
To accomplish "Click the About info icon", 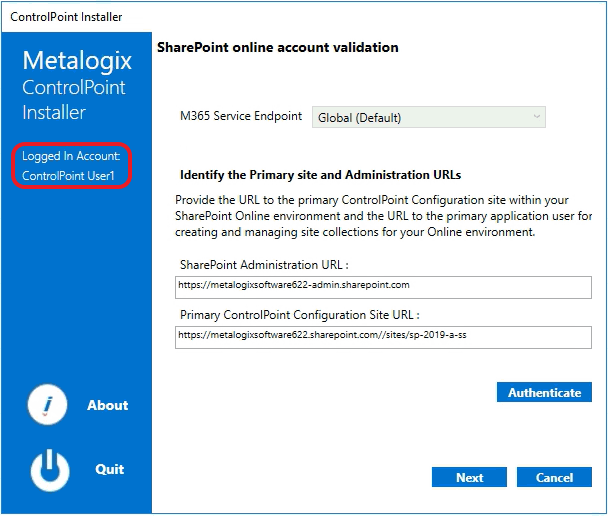I will click(x=47, y=405).
